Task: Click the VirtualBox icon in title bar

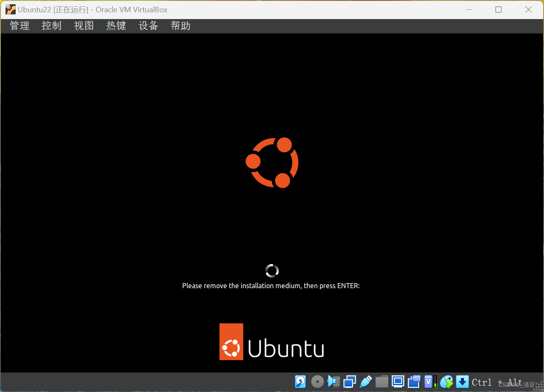Action: point(11,9)
